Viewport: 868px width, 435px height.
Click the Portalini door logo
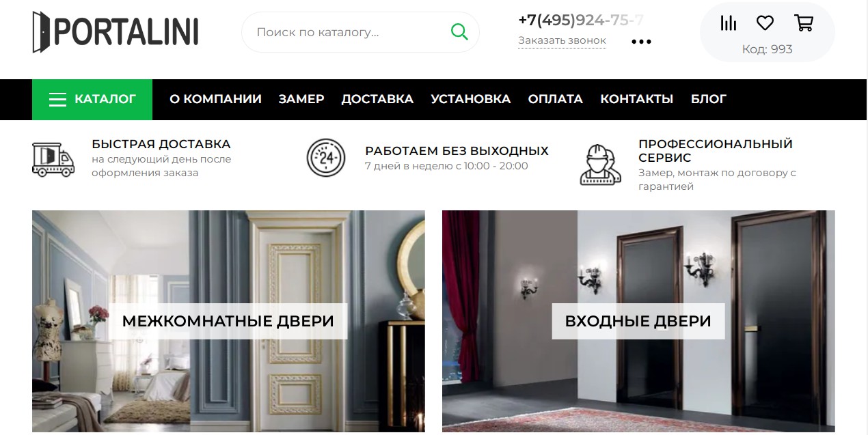pos(116,31)
